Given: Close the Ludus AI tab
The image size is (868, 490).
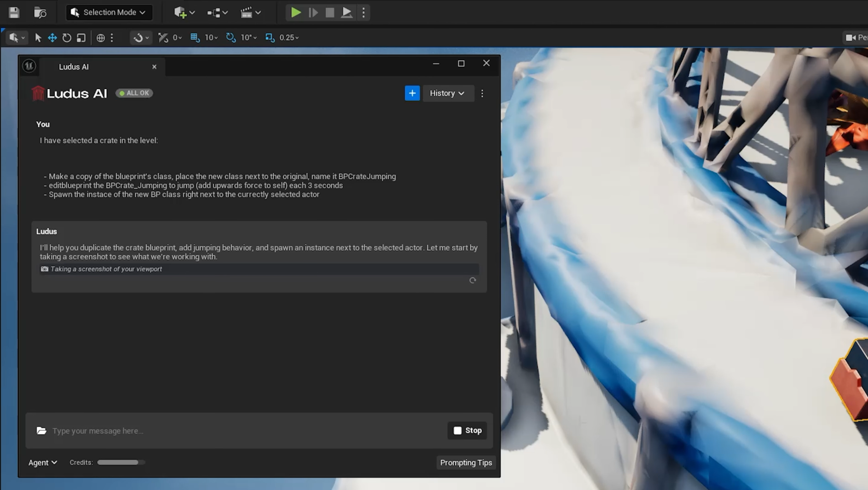Looking at the screenshot, I should pyautogui.click(x=154, y=67).
